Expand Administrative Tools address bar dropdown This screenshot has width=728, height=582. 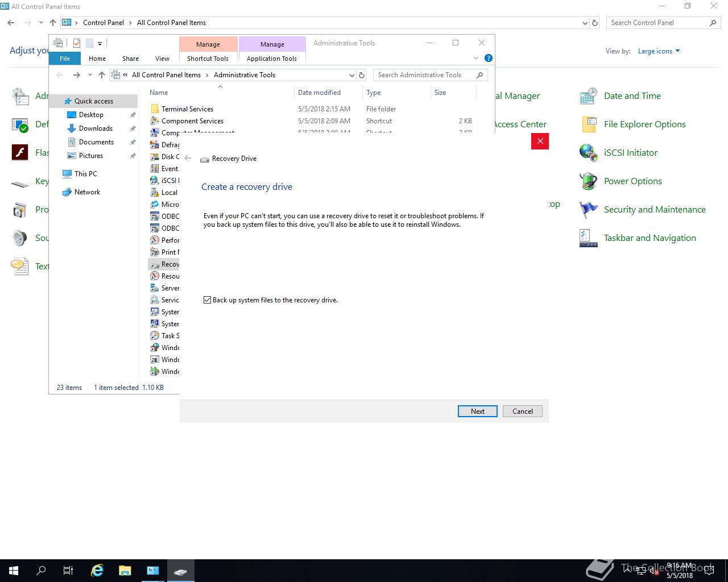pyautogui.click(x=351, y=75)
